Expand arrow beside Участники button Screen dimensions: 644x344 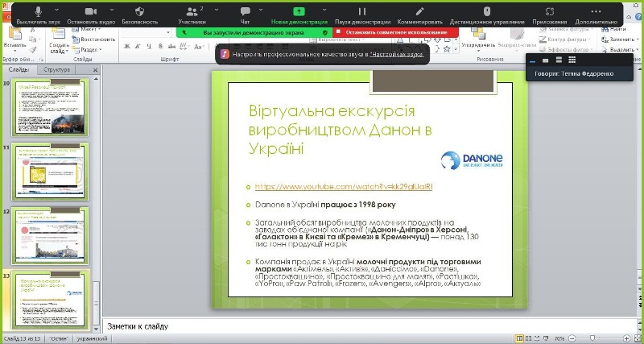pyautogui.click(x=217, y=9)
